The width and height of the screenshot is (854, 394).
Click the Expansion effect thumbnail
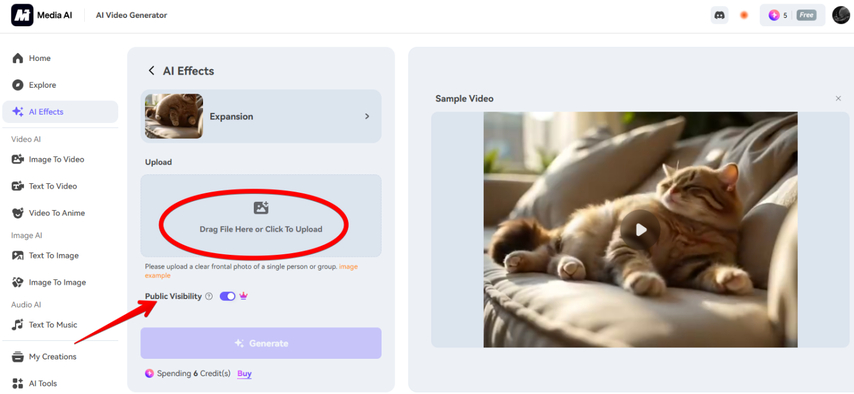click(174, 116)
